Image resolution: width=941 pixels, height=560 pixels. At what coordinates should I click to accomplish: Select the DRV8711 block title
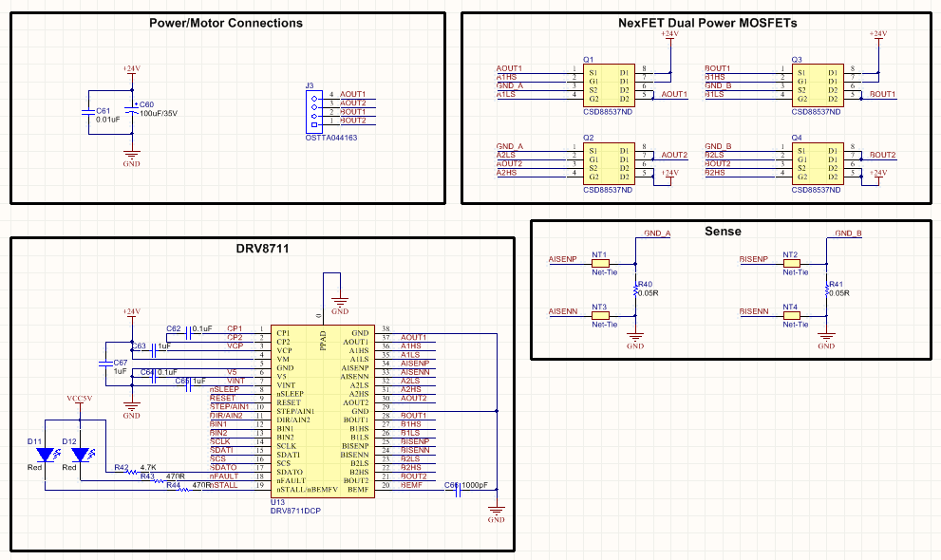(262, 249)
